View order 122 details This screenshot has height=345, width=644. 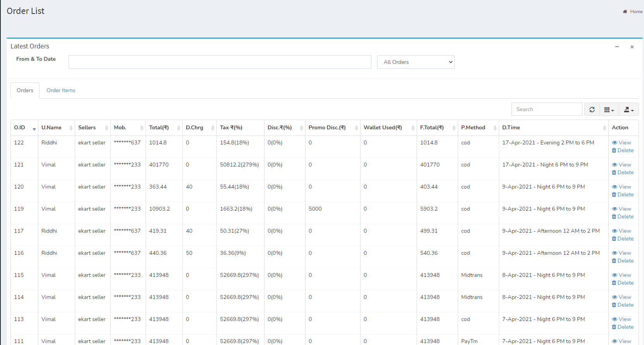pyautogui.click(x=622, y=142)
